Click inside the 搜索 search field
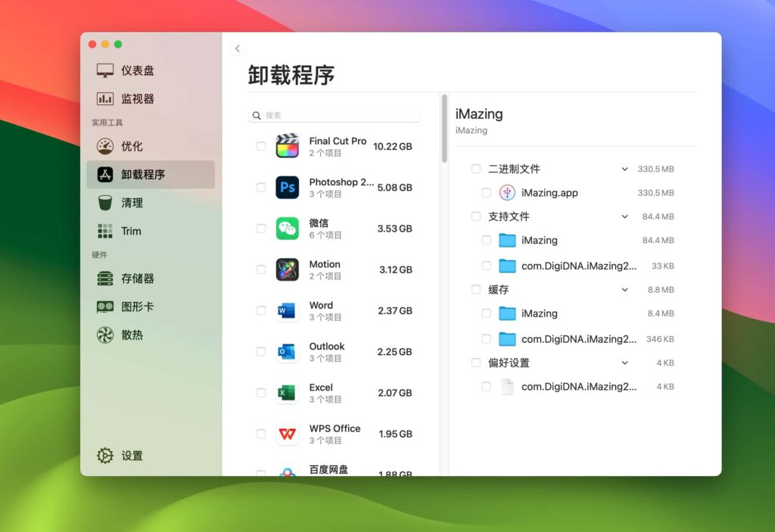The image size is (775, 532). [333, 114]
